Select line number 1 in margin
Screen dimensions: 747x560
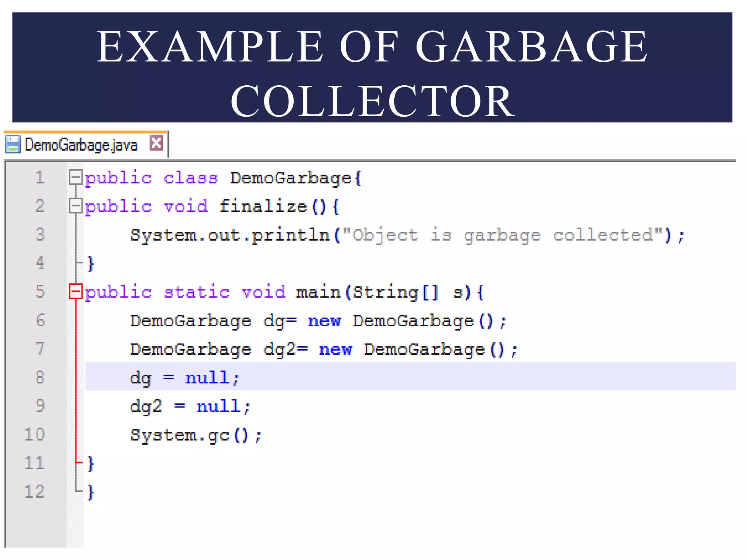pyautogui.click(x=40, y=178)
